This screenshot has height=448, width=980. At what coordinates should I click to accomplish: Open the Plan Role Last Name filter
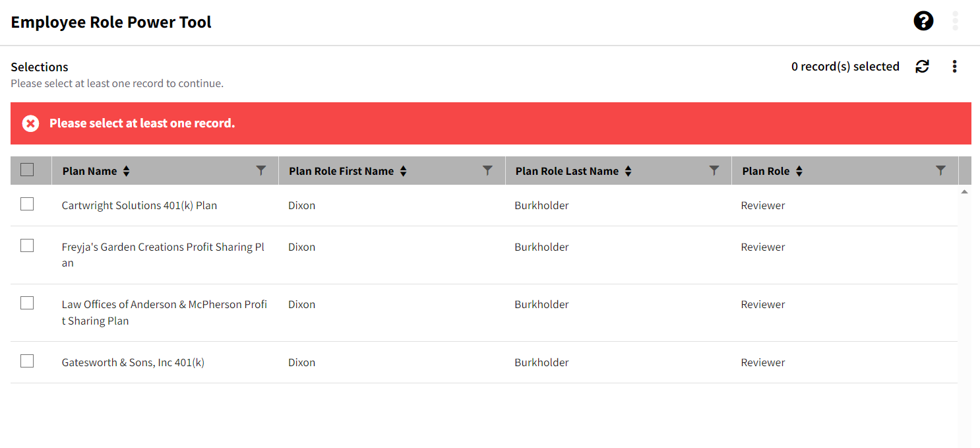[x=714, y=170]
